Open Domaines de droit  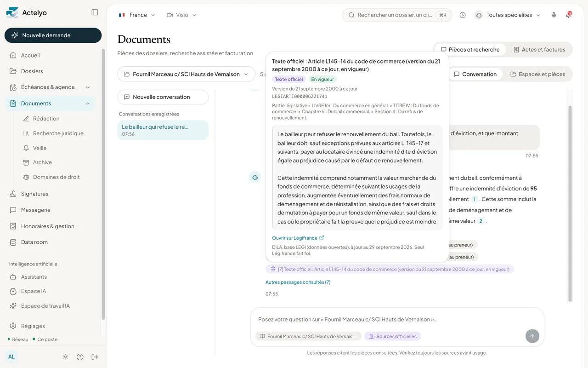point(57,177)
